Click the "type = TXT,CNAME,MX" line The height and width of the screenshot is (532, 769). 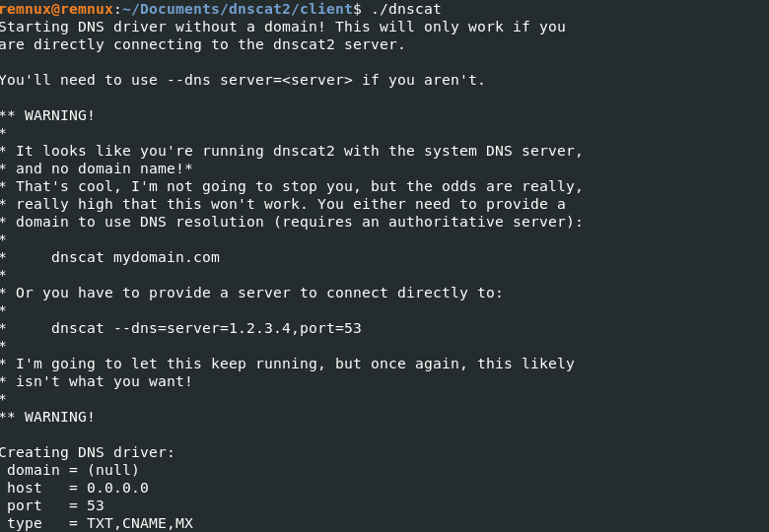point(100,523)
